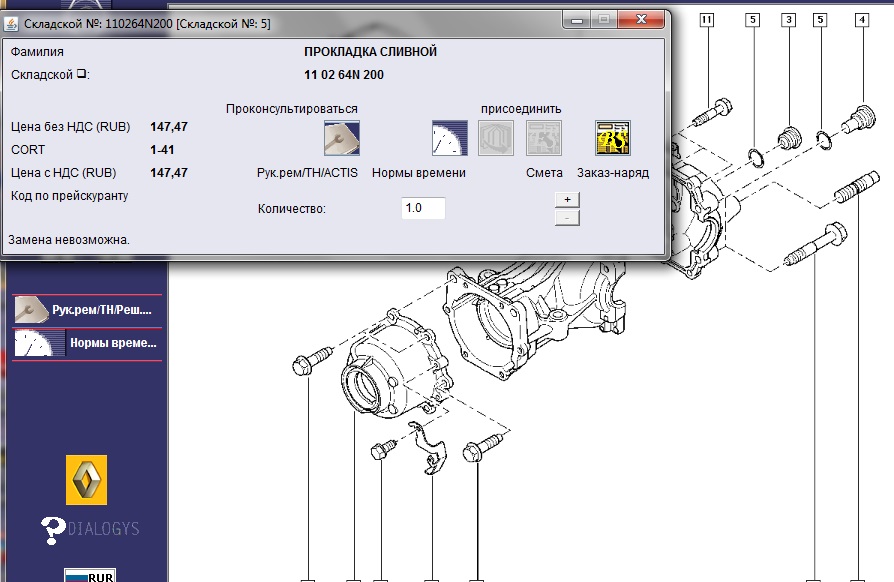Click the greyed-out icon left of Смета

pos(495,138)
